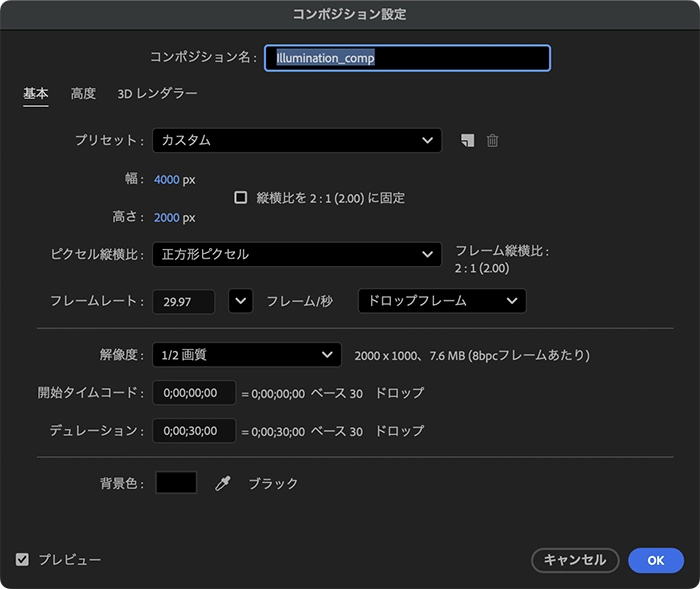
Task: Switch to the 3D レンダラー tab
Action: pos(157,93)
